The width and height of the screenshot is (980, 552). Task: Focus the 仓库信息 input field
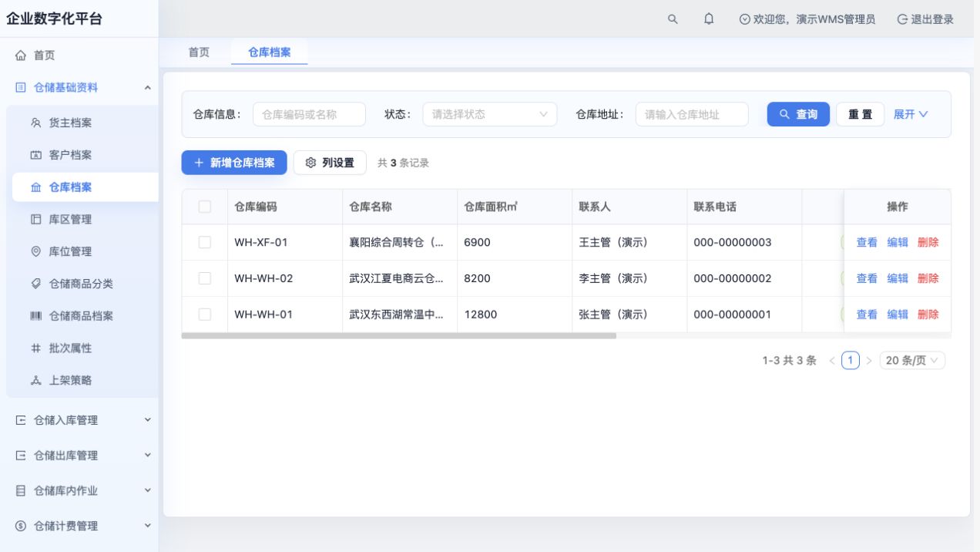pyautogui.click(x=309, y=114)
